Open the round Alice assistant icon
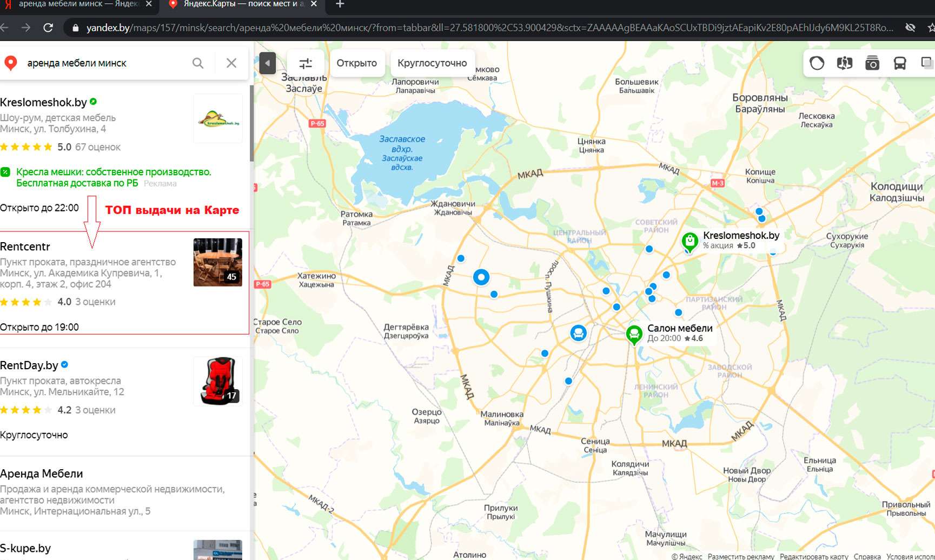The image size is (935, 560). pyautogui.click(x=817, y=63)
